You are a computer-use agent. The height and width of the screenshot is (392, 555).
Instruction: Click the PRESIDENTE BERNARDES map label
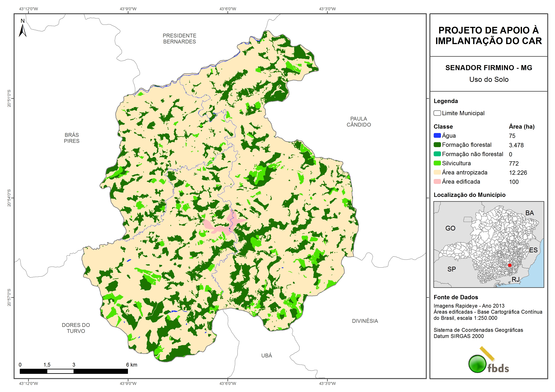(x=179, y=39)
